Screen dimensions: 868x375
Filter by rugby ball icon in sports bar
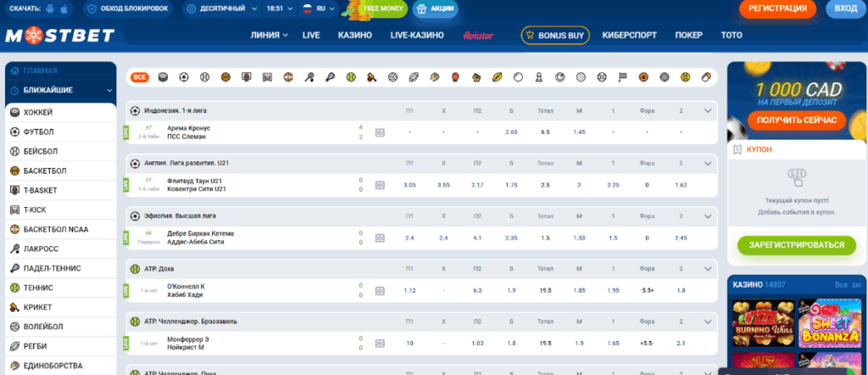click(x=414, y=77)
